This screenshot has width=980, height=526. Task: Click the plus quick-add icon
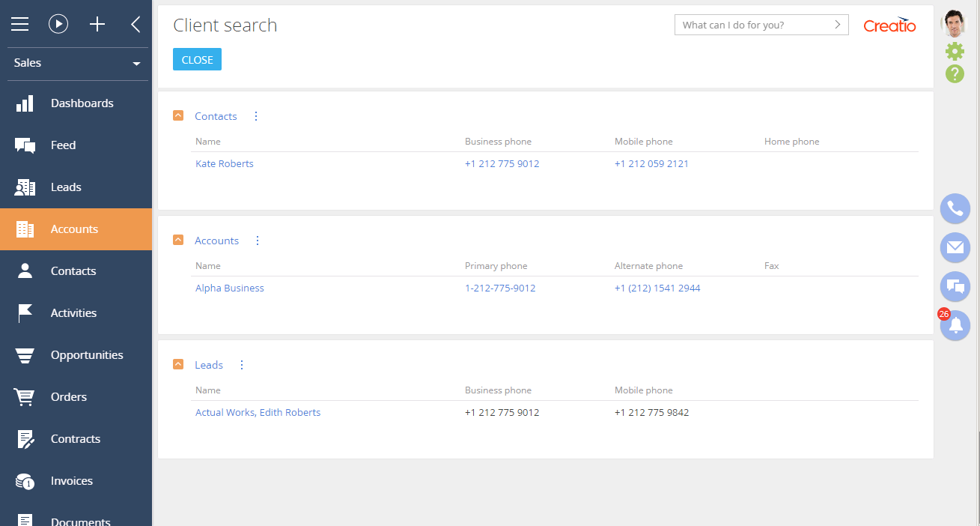97,24
